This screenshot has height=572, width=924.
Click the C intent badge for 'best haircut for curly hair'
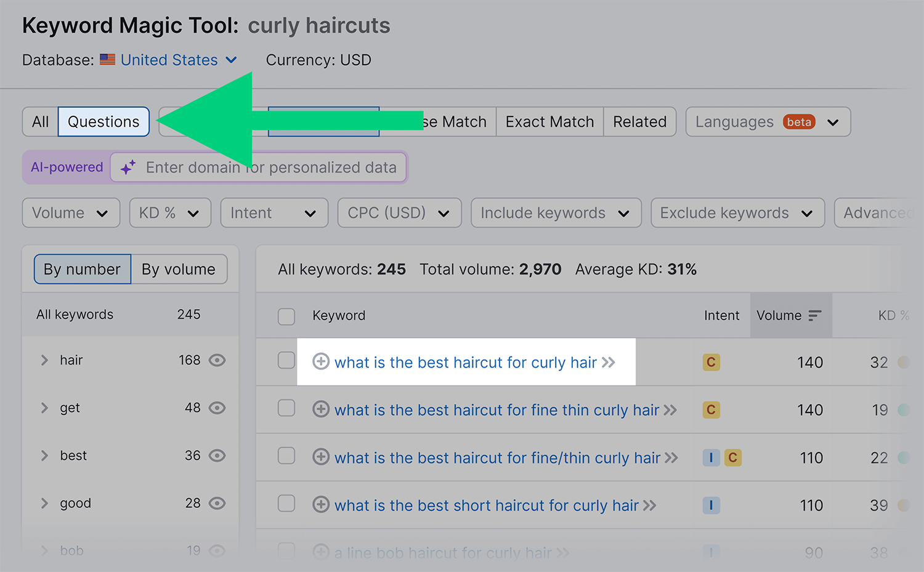(x=711, y=362)
